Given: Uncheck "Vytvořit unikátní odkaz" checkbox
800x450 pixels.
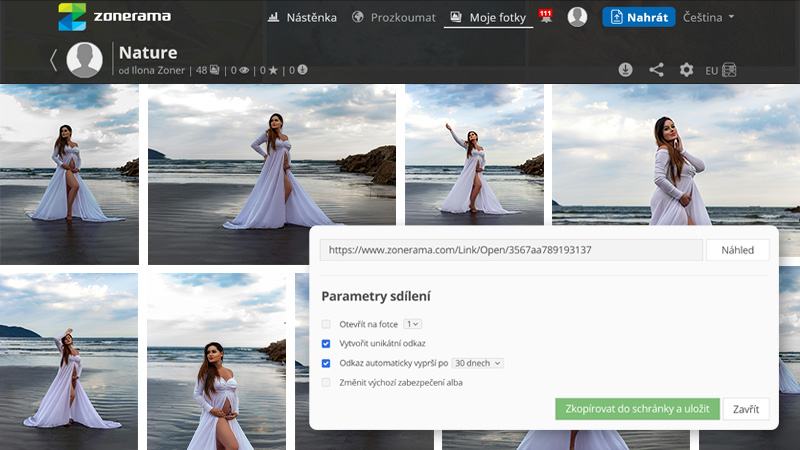Looking at the screenshot, I should tap(326, 343).
